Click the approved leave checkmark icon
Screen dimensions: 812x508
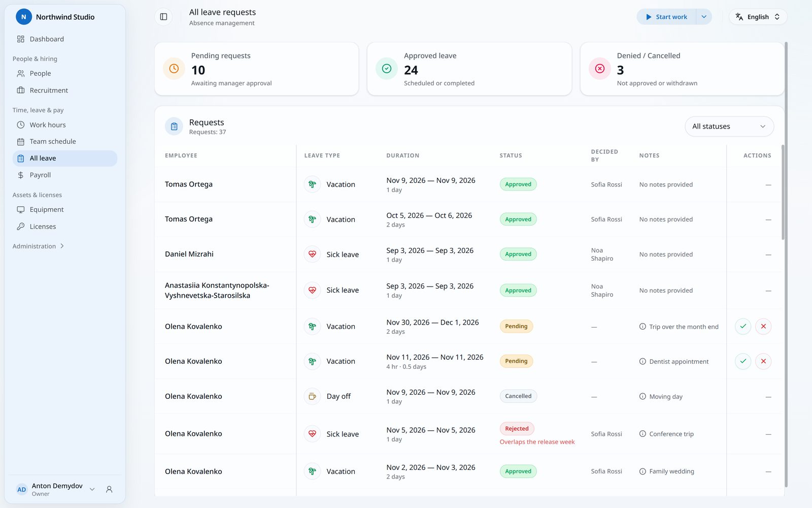(x=387, y=69)
